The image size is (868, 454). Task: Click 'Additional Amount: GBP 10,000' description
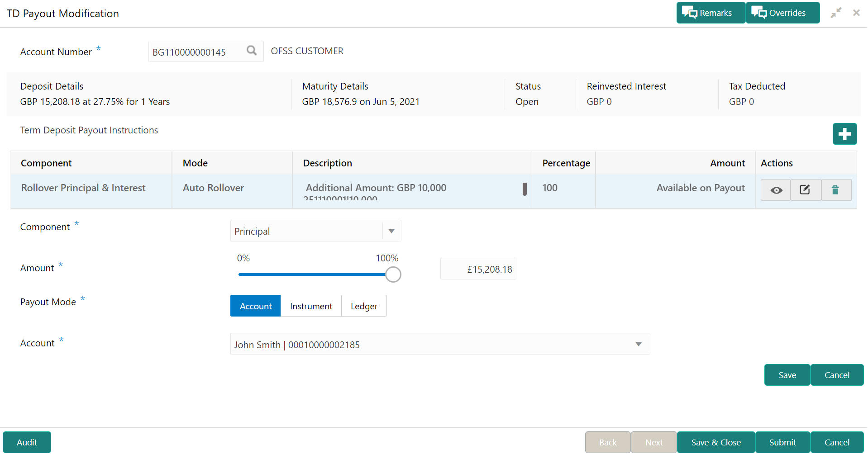[376, 188]
